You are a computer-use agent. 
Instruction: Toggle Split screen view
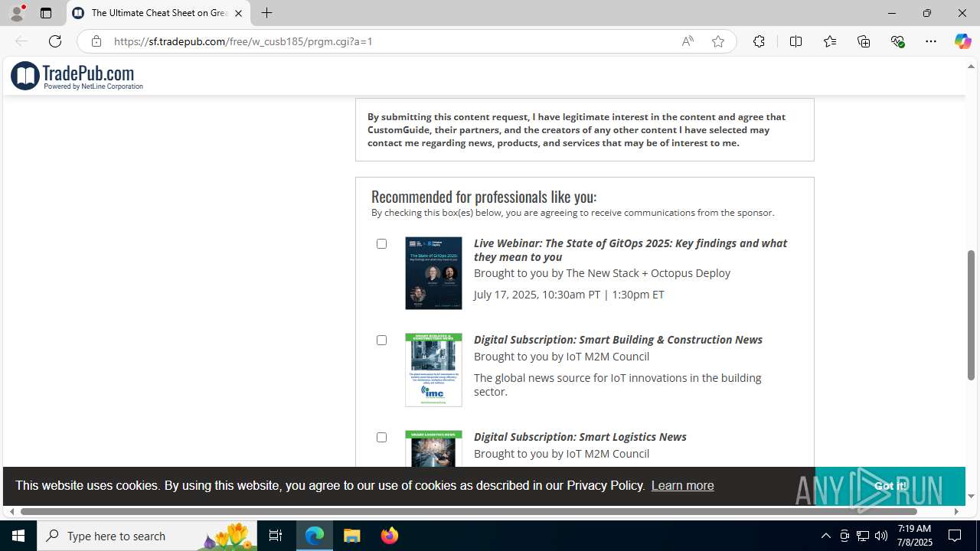795,41
